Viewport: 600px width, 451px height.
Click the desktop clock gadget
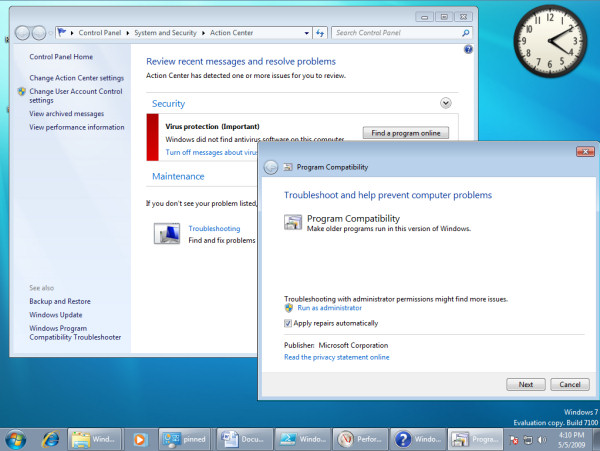(x=550, y=41)
